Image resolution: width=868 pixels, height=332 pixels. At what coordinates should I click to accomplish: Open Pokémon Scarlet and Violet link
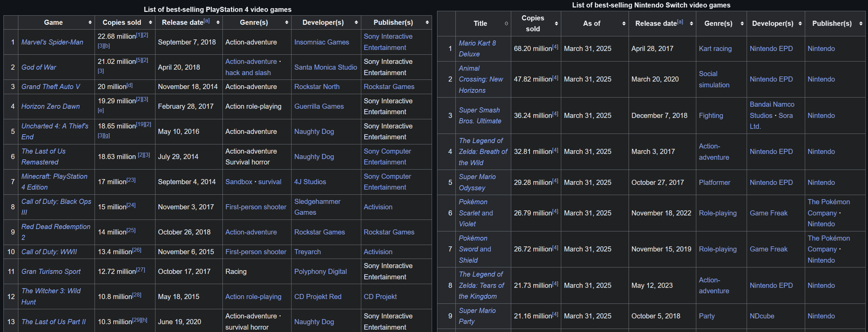[475, 213]
